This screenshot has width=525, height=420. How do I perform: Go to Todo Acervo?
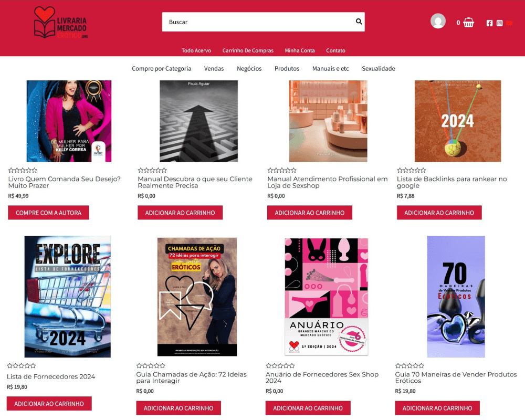(196, 50)
